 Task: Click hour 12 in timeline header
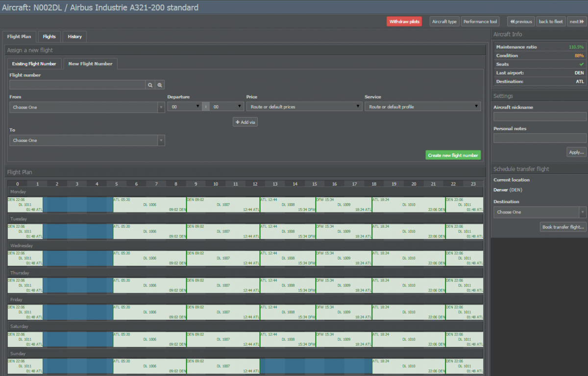pos(255,184)
